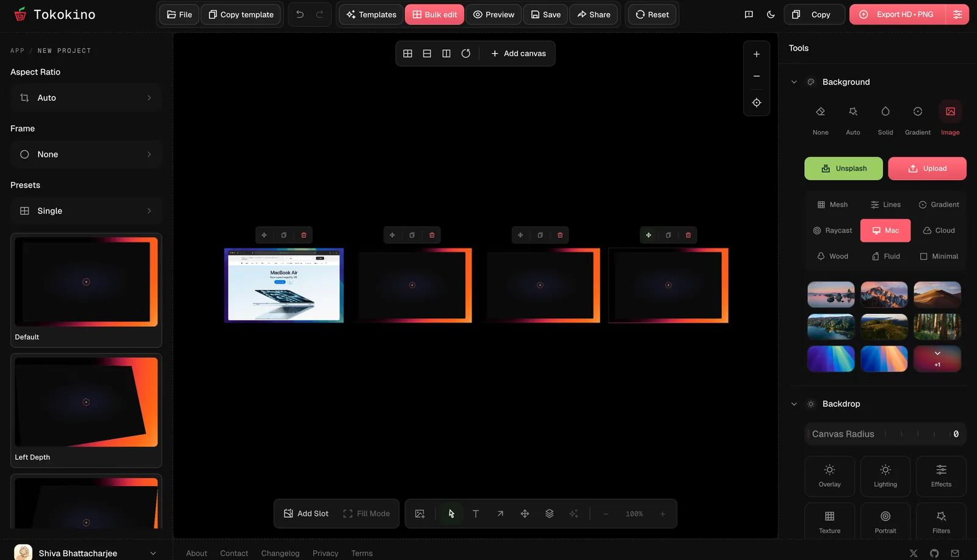This screenshot has width=977, height=560.
Task: Click the Upload button
Action: click(x=927, y=169)
